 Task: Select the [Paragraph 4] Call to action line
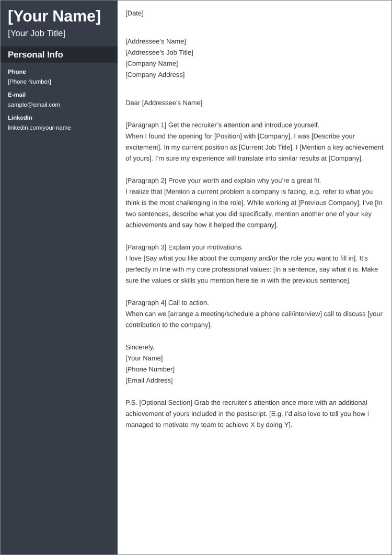pyautogui.click(x=167, y=303)
